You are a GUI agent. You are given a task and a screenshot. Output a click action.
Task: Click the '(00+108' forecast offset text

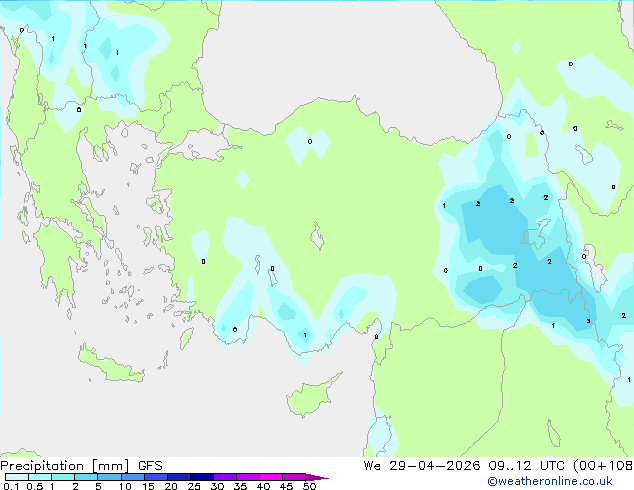tap(603, 466)
